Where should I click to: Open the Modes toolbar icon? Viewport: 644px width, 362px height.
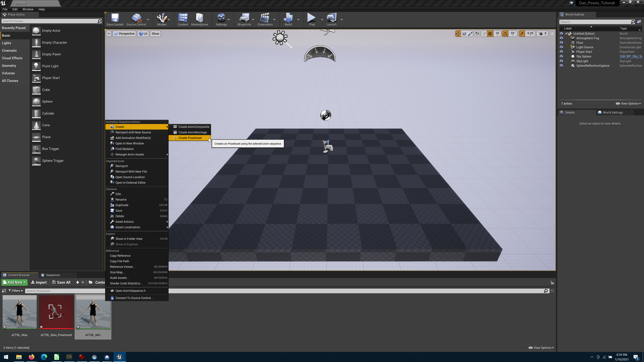coord(162,19)
